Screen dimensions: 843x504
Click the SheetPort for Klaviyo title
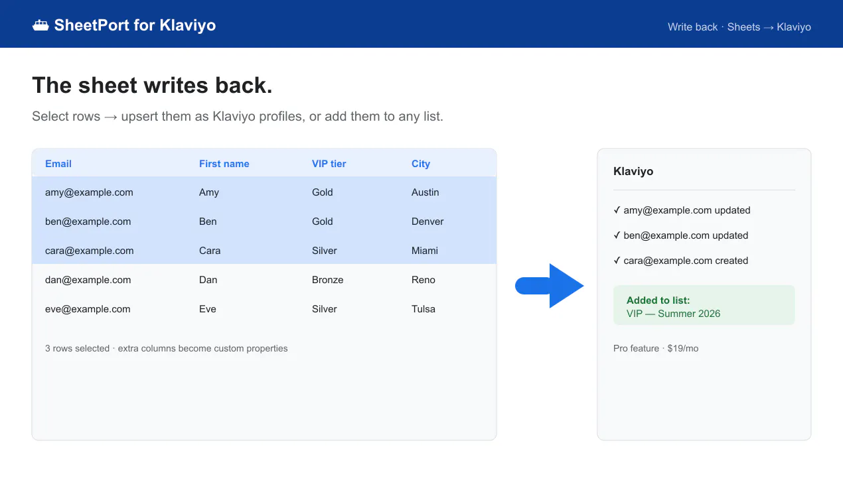point(135,25)
